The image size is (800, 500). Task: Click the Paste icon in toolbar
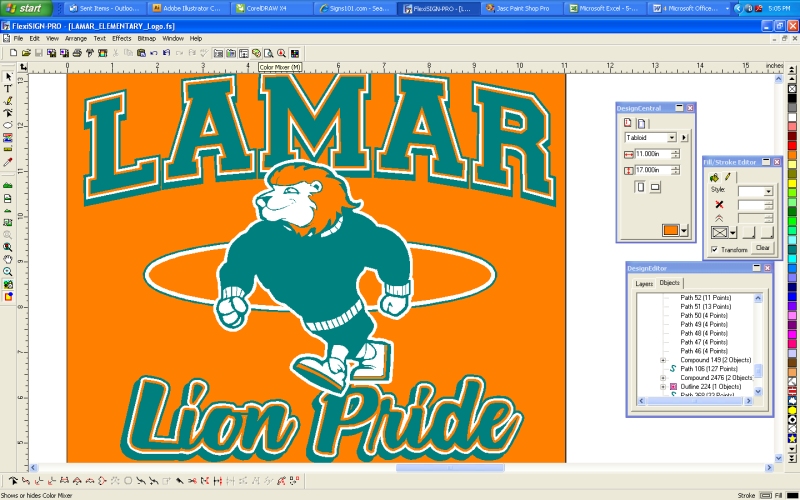(141, 53)
